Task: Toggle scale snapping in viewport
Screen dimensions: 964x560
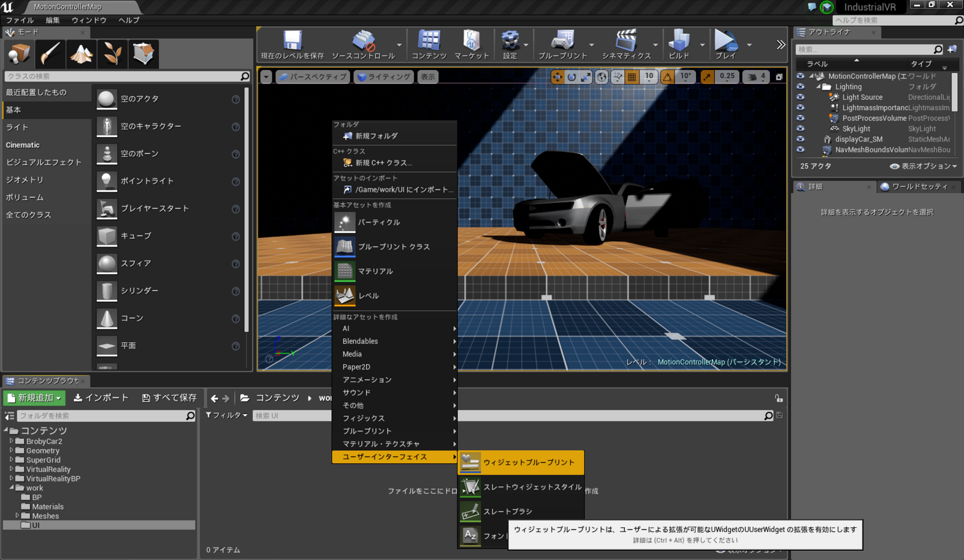Action: (707, 77)
